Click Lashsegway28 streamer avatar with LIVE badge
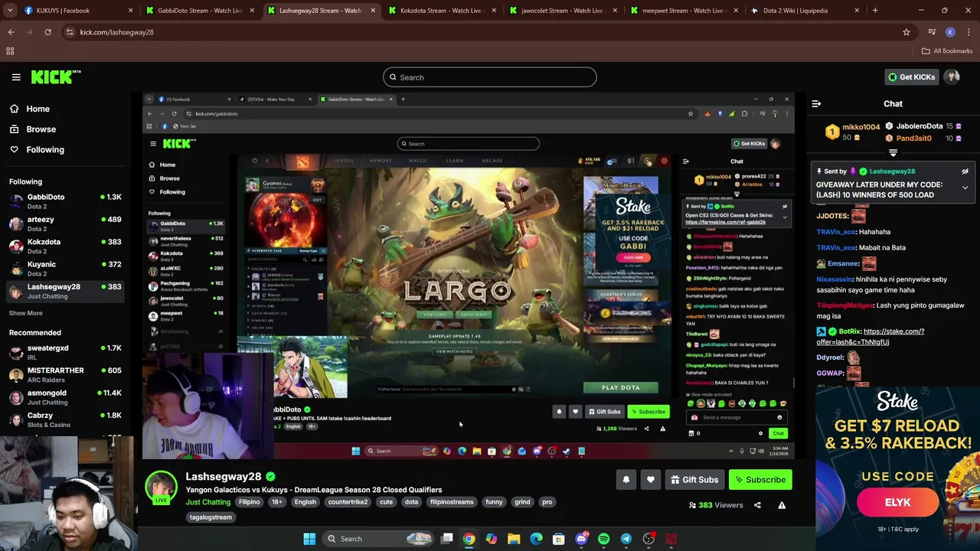This screenshot has height=551, width=980. [x=161, y=487]
